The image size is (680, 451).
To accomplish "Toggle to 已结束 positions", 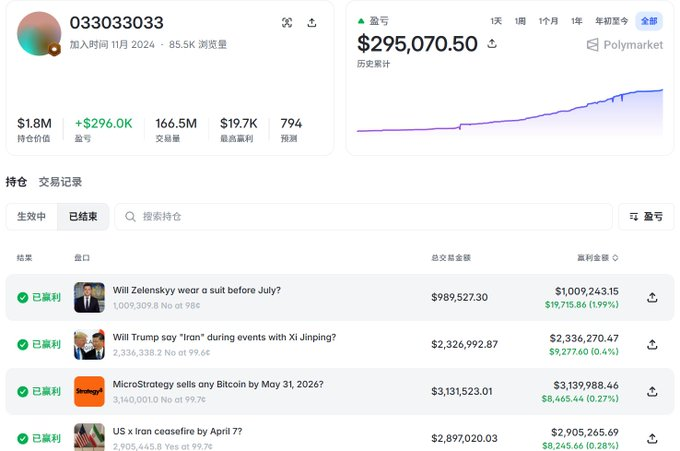I will point(83,216).
